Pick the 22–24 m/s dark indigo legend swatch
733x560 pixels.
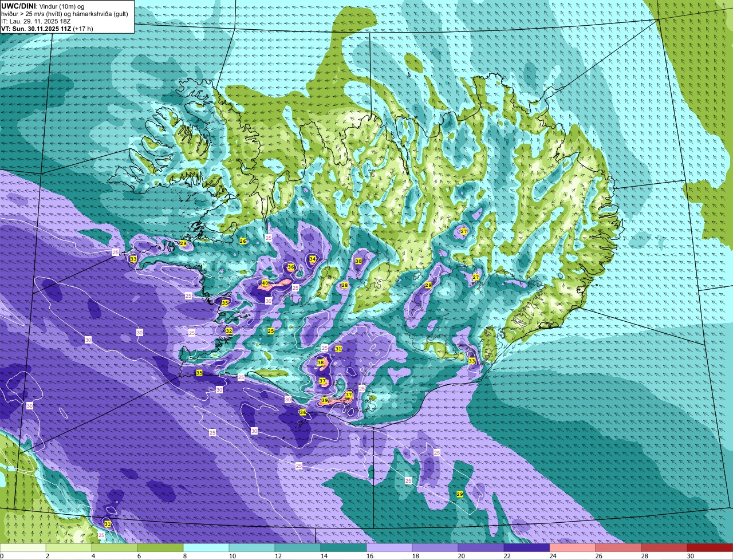tap(527, 548)
